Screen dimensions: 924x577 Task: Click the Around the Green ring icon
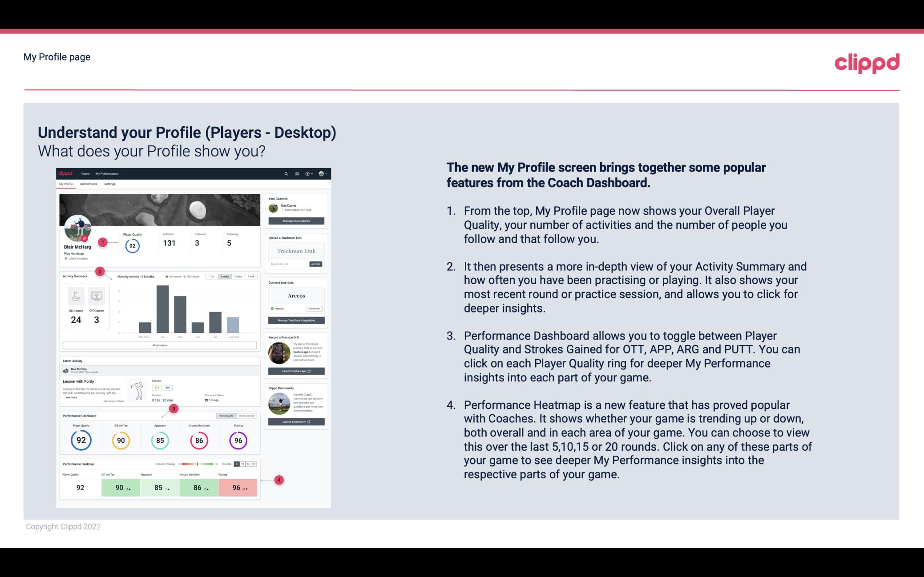[x=198, y=439]
